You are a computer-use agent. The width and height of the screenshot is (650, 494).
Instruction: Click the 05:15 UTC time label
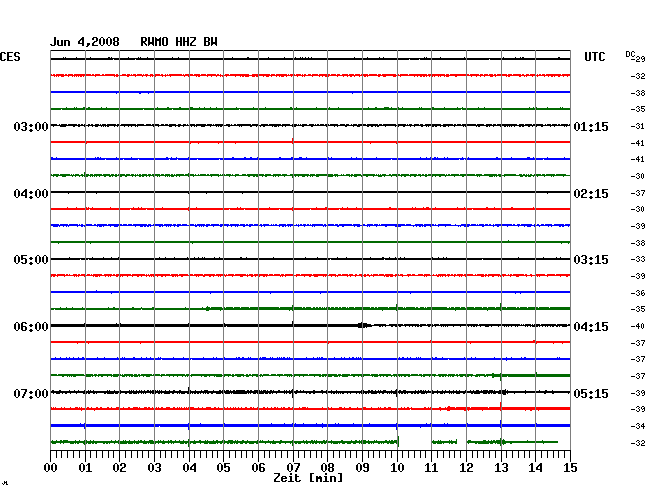(x=591, y=393)
